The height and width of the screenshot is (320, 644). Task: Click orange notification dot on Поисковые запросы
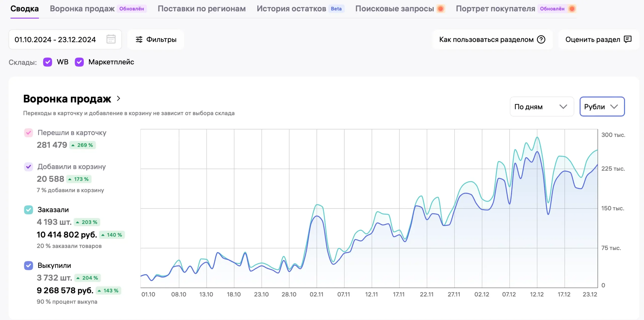440,9
